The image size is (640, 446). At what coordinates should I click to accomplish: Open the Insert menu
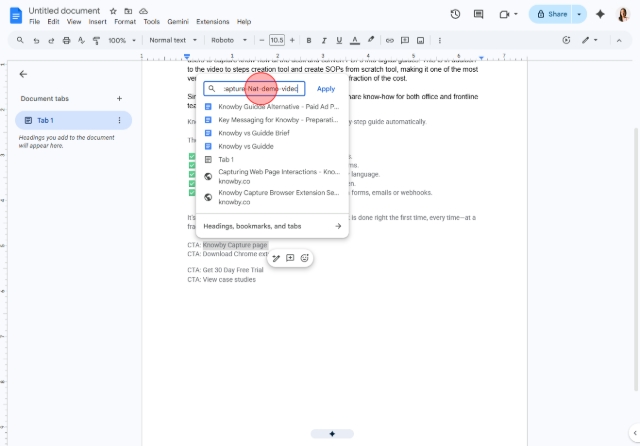98,22
